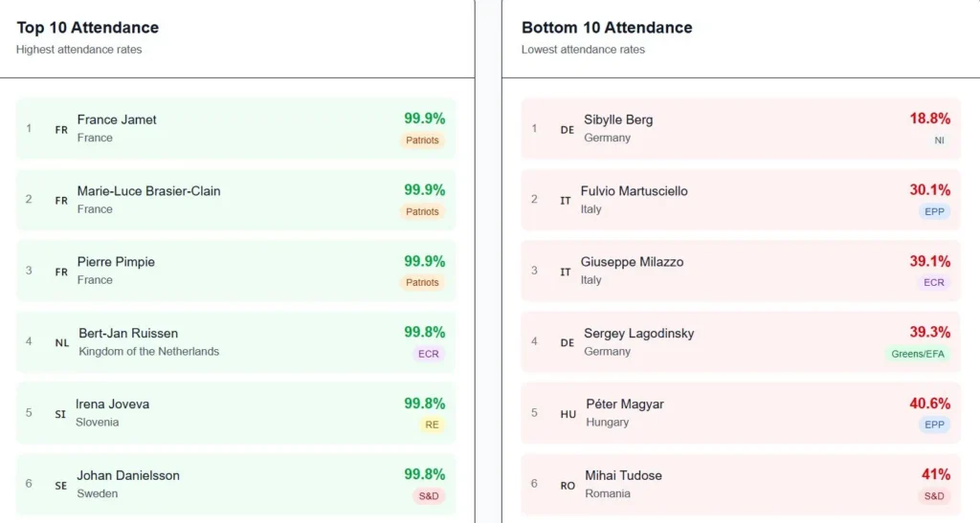This screenshot has height=523, width=980.
Task: Click the FR country code beside Pierre Pimpie
Action: coord(61,272)
